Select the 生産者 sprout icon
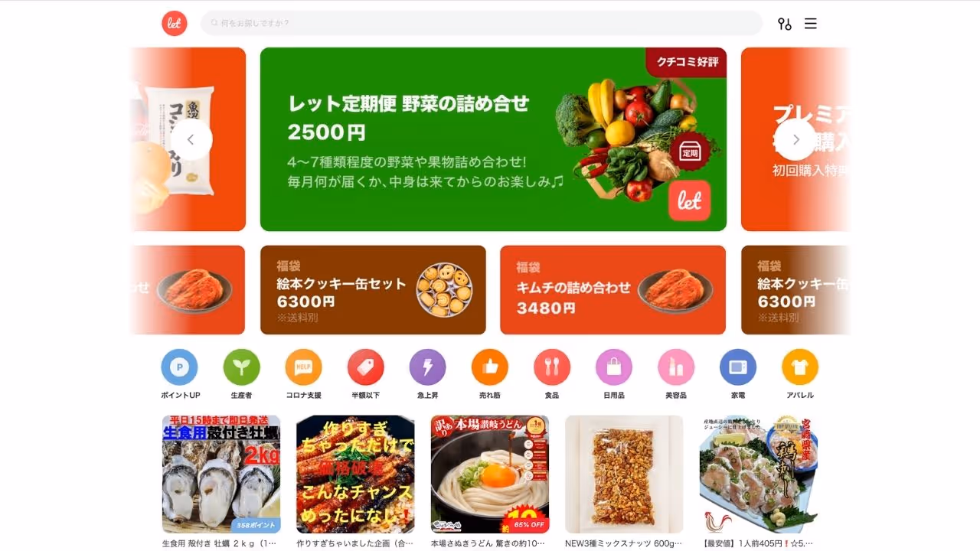This screenshot has height=551, width=980. point(241,367)
